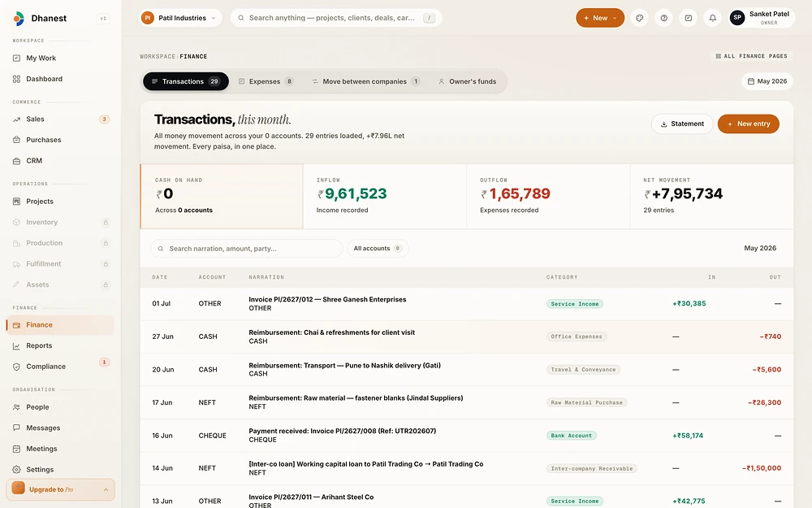Expand the Patil Industries company switcher
This screenshot has width=812, height=508.
[180, 18]
